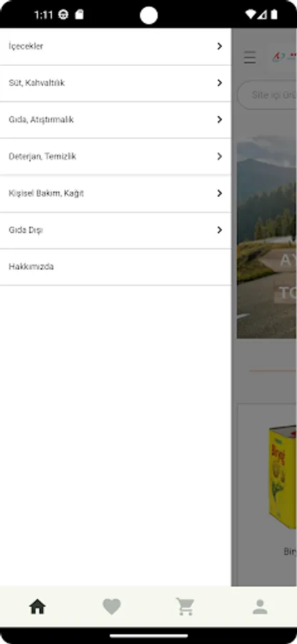Expand the İçecekler chevron arrow
Screen dimensions: 297x644
point(220,47)
